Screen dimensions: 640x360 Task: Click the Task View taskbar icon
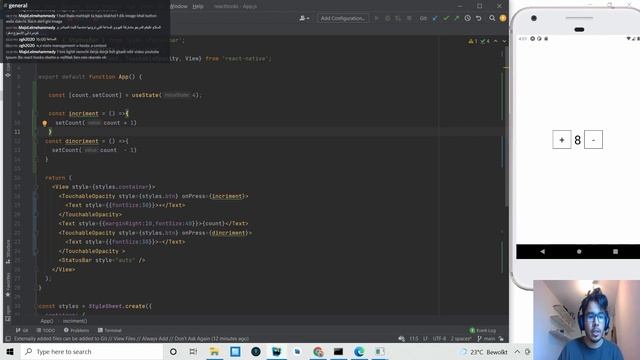pos(193,351)
